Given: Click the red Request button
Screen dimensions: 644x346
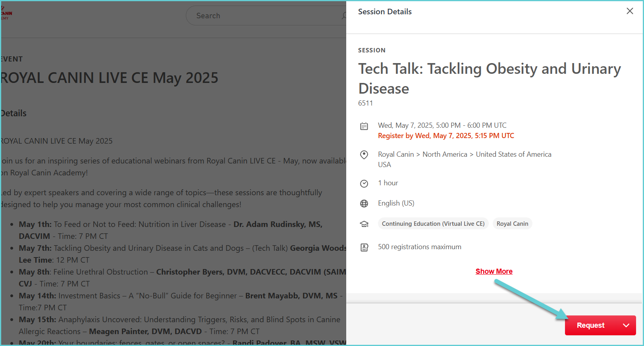Looking at the screenshot, I should pyautogui.click(x=590, y=325).
